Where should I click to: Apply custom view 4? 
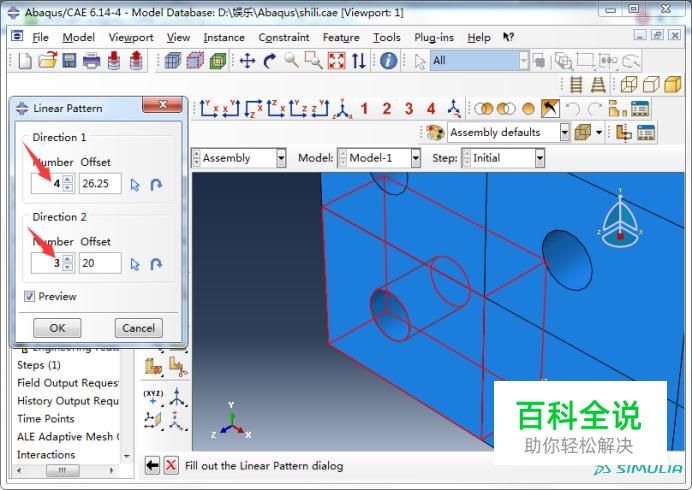[x=431, y=109]
